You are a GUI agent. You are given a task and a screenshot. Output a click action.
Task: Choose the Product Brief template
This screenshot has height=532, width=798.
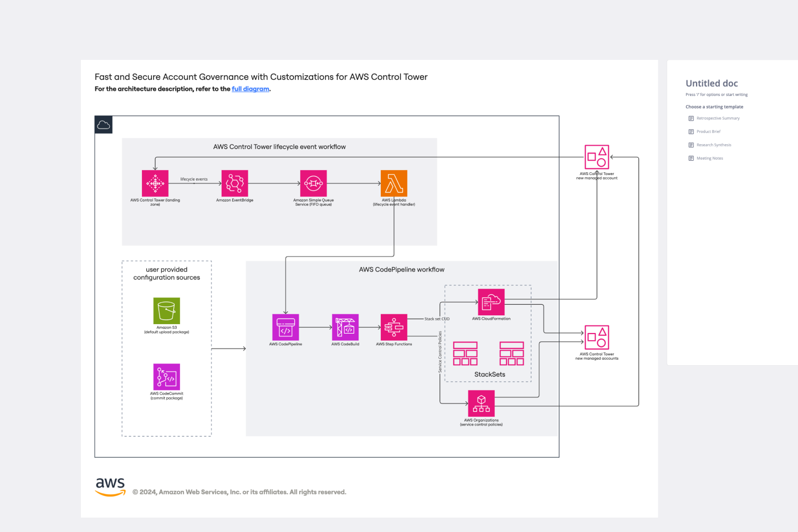point(708,132)
